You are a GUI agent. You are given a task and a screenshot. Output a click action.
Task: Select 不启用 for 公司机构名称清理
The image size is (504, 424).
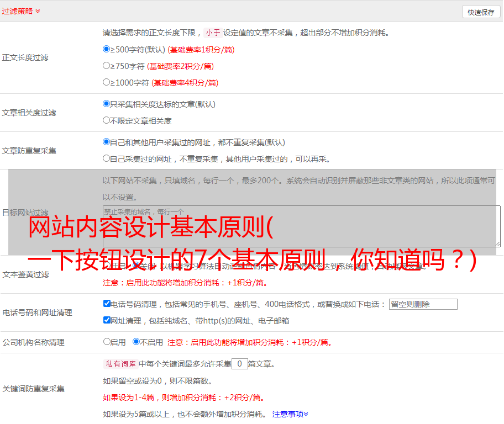[136, 342]
